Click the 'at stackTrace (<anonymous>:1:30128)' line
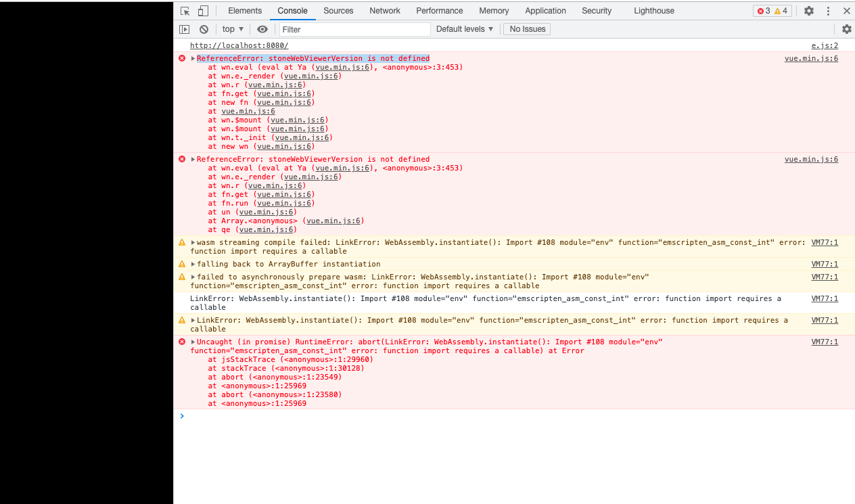Viewport: 855px width, 504px height. 286,369
